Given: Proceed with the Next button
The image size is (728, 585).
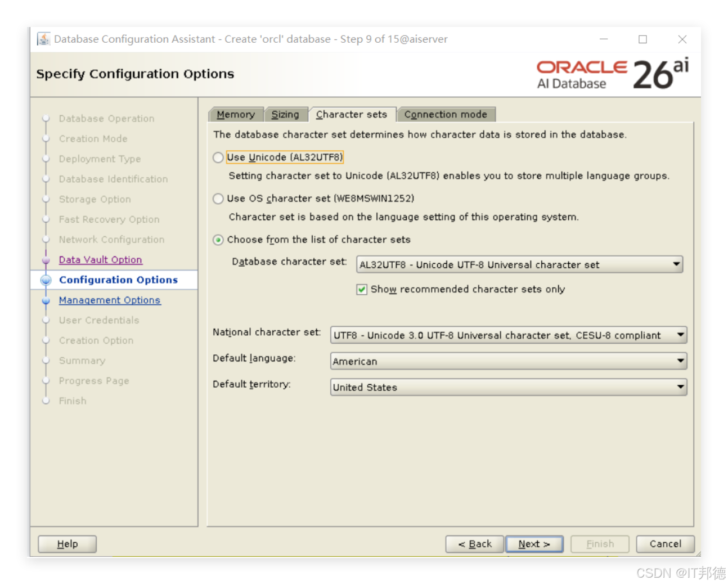Looking at the screenshot, I should 534,544.
